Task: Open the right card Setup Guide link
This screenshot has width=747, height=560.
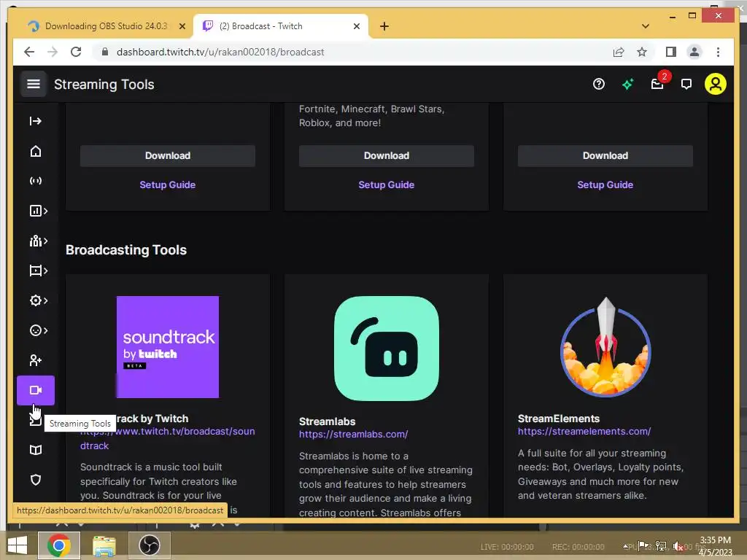Action: click(605, 184)
